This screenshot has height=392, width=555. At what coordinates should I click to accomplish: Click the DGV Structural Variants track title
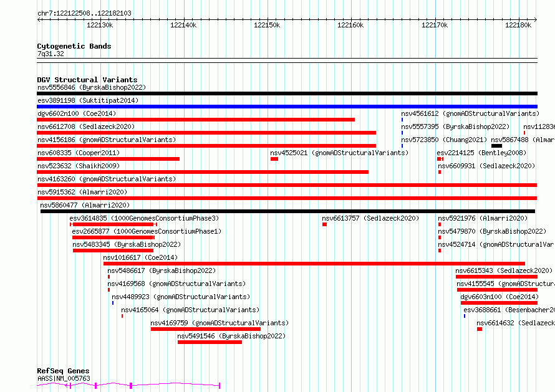pos(87,80)
